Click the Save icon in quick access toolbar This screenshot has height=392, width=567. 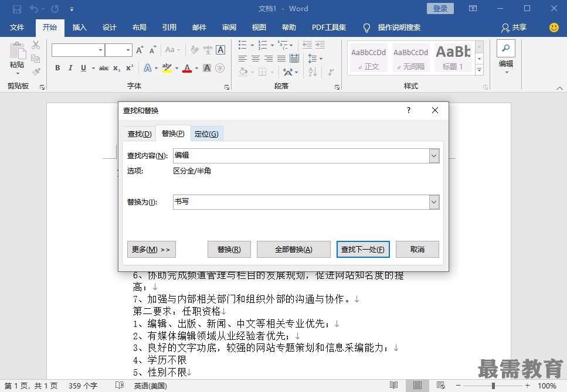[17, 9]
